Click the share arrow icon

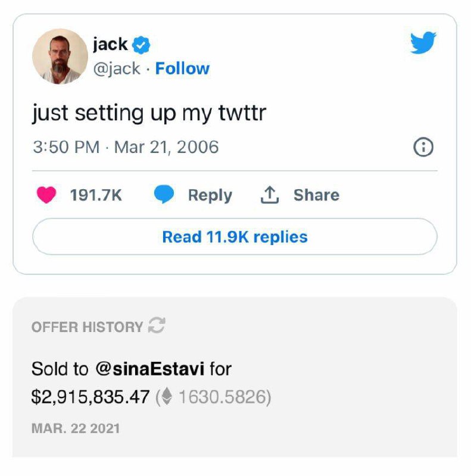(270, 195)
